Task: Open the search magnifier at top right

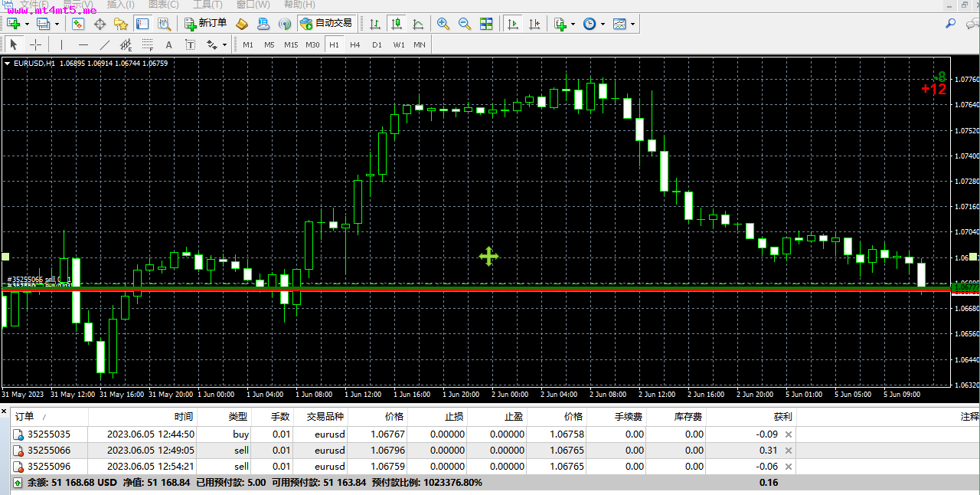Action: coord(951,24)
